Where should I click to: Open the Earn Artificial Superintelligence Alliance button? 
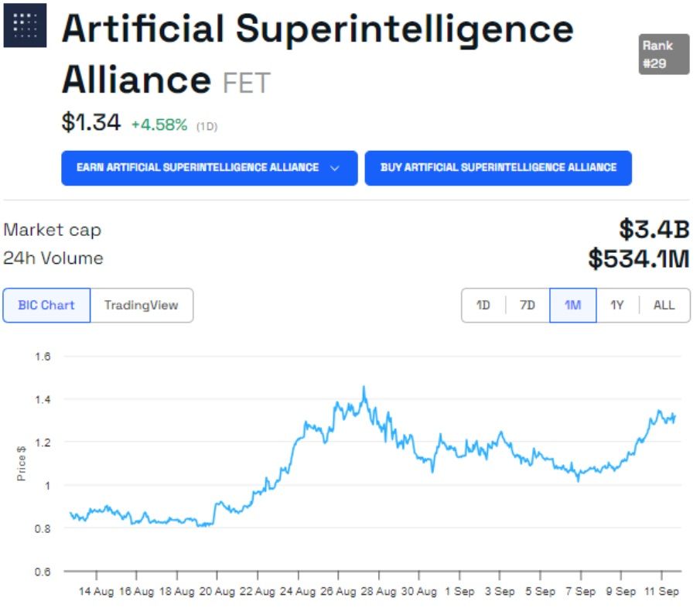tap(197, 168)
